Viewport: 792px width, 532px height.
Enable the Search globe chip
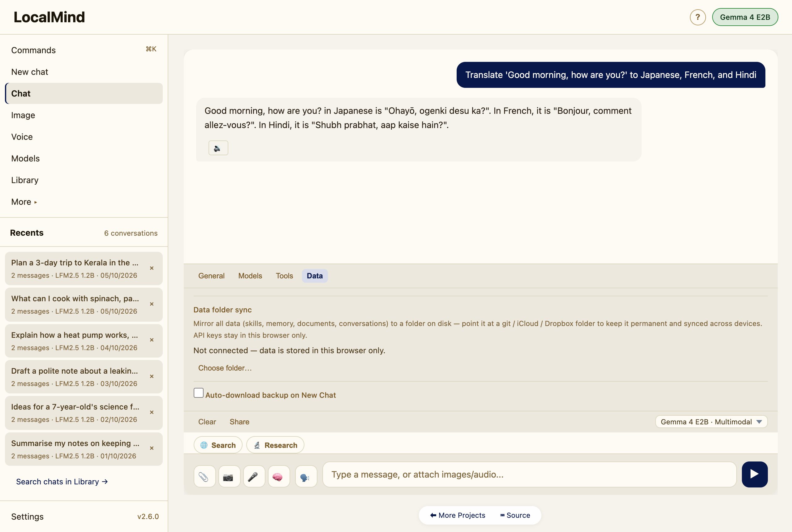[218, 445]
